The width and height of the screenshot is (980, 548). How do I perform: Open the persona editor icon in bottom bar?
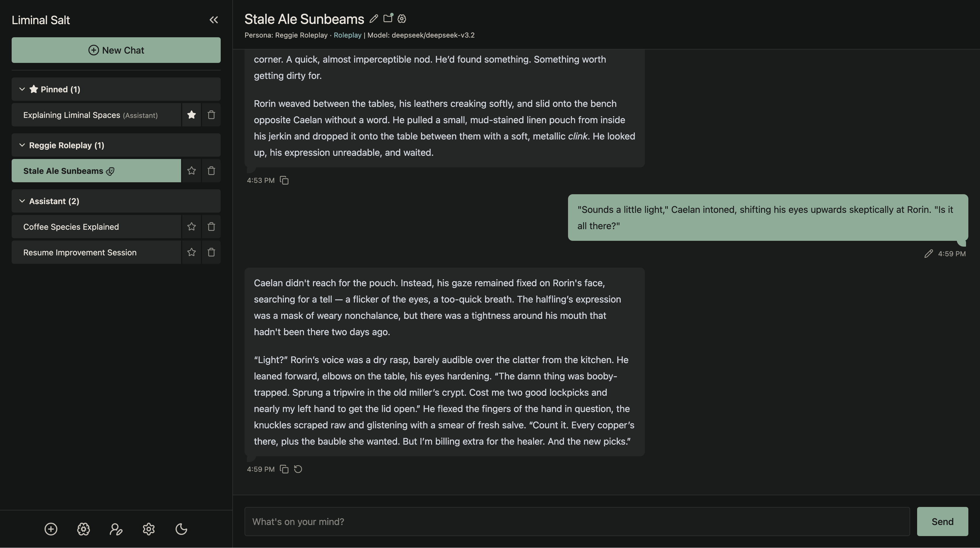pos(116,529)
